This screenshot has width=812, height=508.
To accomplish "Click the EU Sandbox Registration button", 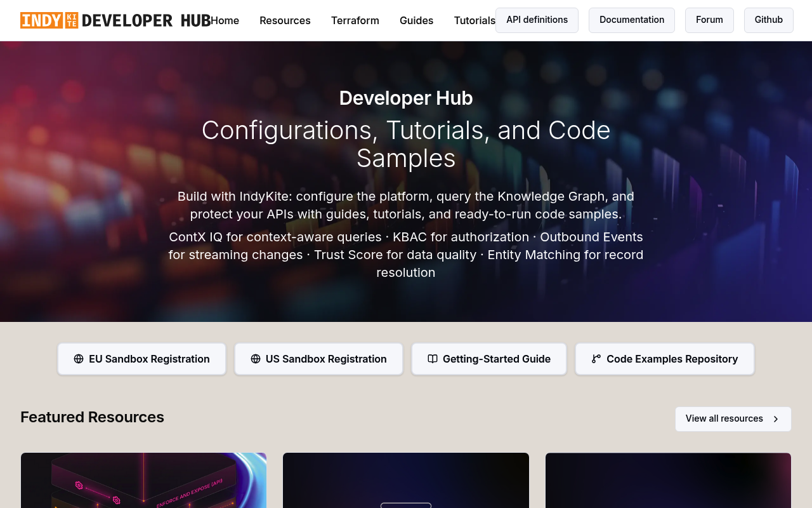I will click(x=141, y=359).
